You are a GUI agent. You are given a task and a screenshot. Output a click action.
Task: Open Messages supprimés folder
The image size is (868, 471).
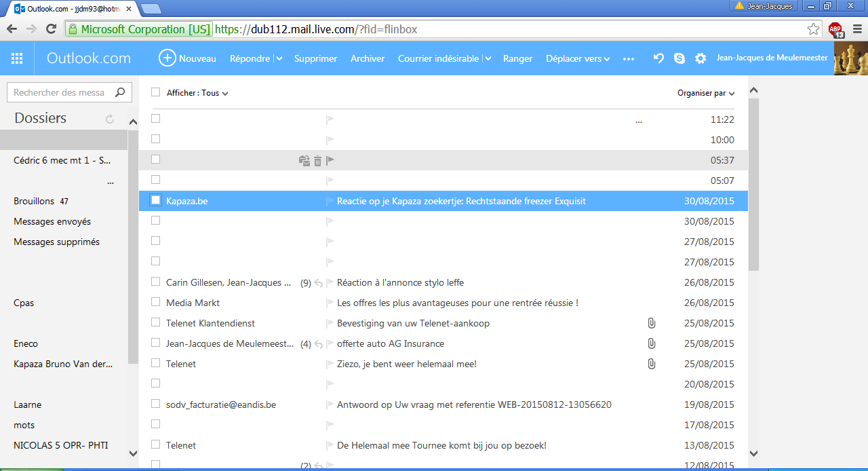56,242
